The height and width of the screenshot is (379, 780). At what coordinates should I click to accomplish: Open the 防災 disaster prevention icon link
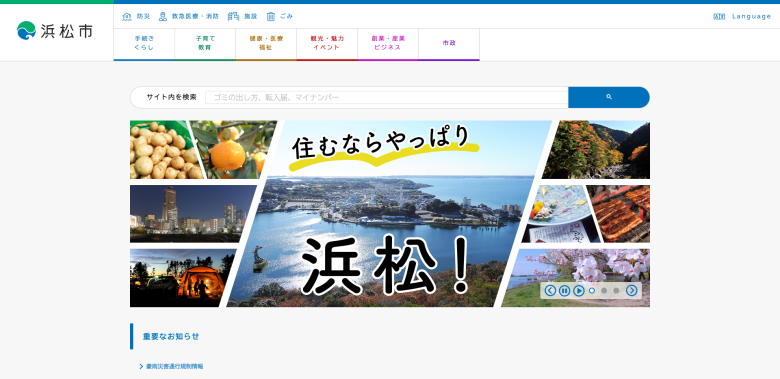[136, 16]
